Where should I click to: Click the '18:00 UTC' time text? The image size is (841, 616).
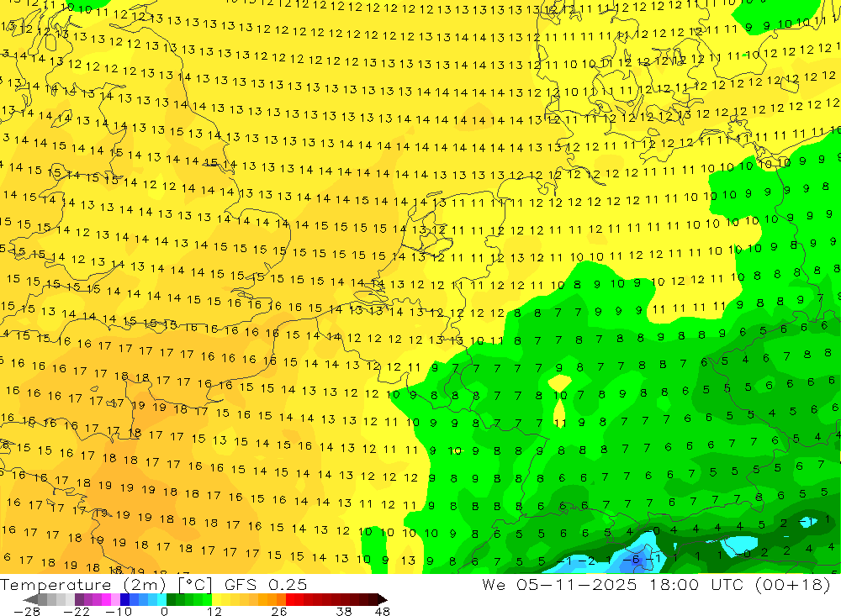698,584
